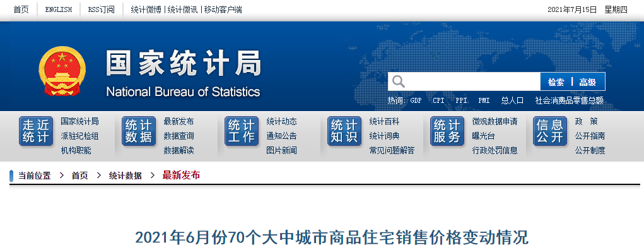Click the date text 2021年7月15日
Viewport: 644px width, 250px height.
coord(572,10)
